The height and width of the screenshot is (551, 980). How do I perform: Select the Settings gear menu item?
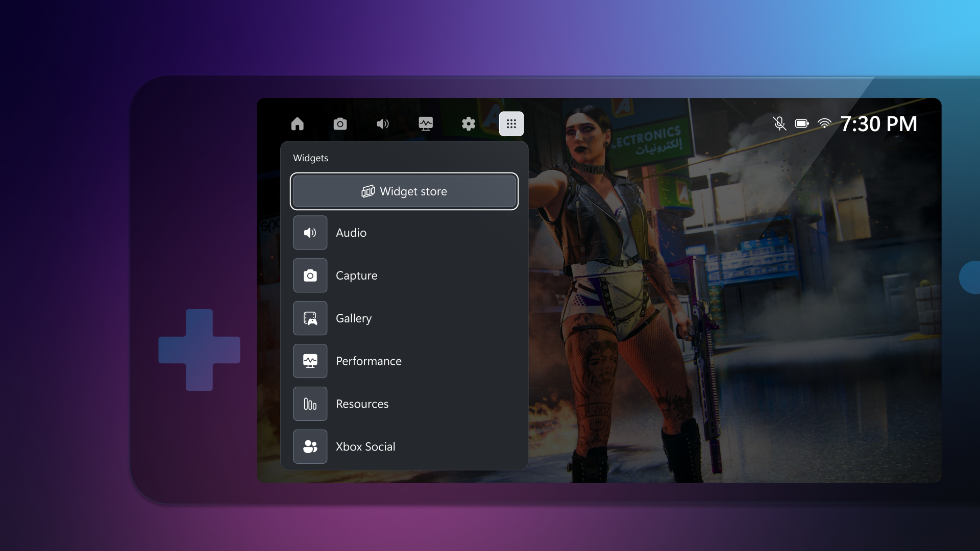click(469, 123)
